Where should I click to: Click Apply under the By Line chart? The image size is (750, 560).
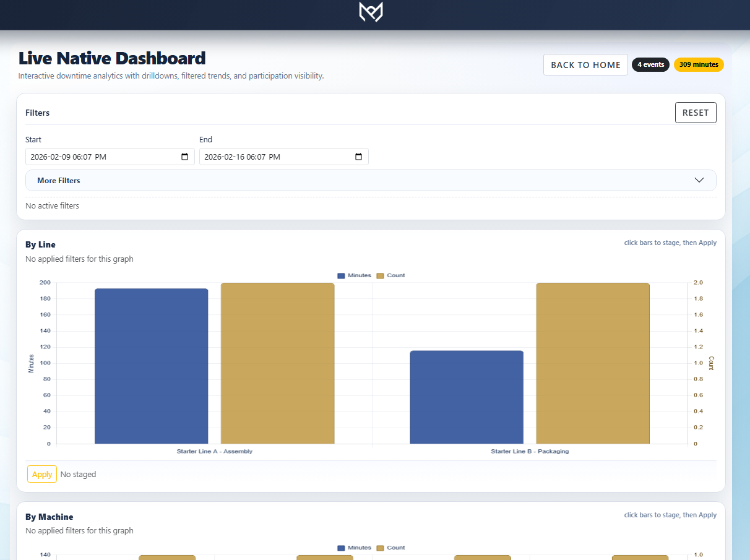click(41, 473)
